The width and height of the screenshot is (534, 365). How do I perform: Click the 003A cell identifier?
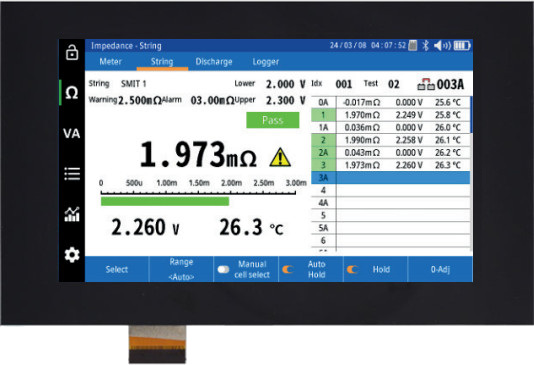[x=450, y=84]
